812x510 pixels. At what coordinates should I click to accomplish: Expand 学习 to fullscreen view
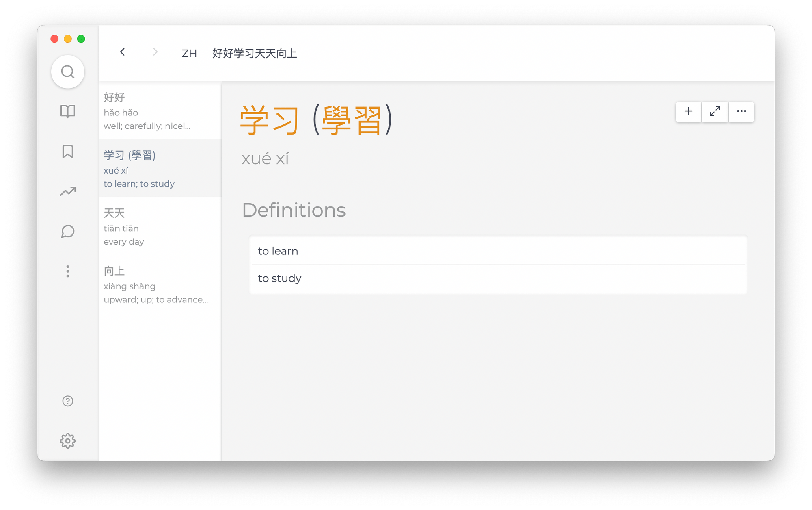(x=715, y=111)
